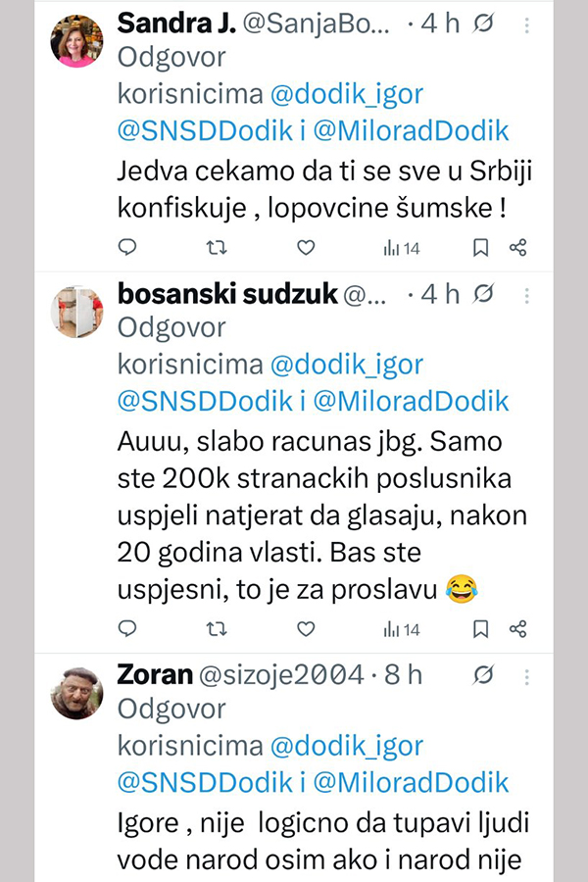Bookmark Sandra J.'s tweet
This screenshot has width=588, height=882.
click(480, 248)
